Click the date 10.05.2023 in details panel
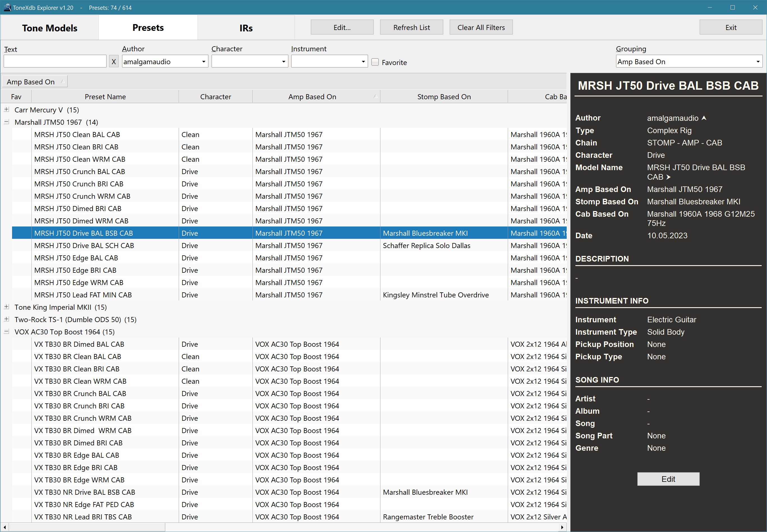The height and width of the screenshot is (532, 767). (667, 236)
